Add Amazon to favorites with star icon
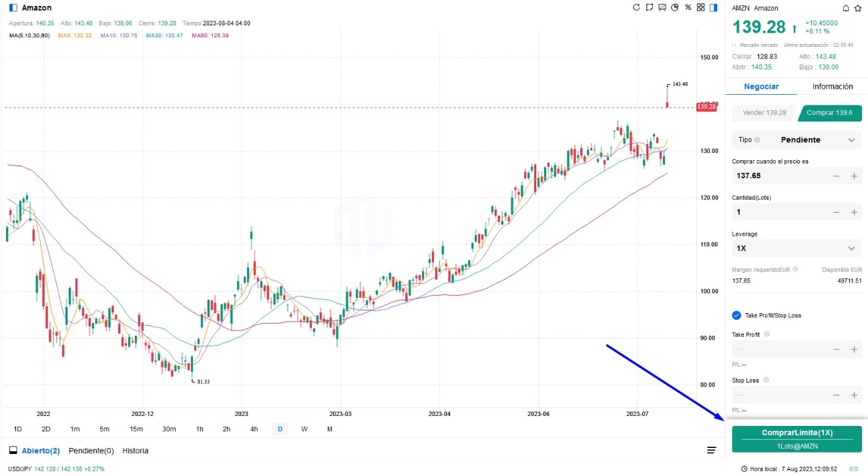Screen dimensions: 868x476 [x=857, y=8]
